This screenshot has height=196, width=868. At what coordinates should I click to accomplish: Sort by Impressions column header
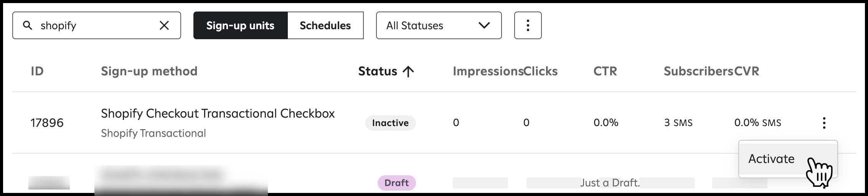point(488,71)
